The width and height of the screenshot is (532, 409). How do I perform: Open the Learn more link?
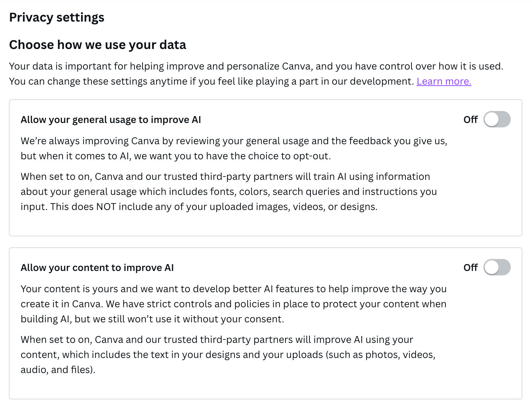tap(444, 82)
